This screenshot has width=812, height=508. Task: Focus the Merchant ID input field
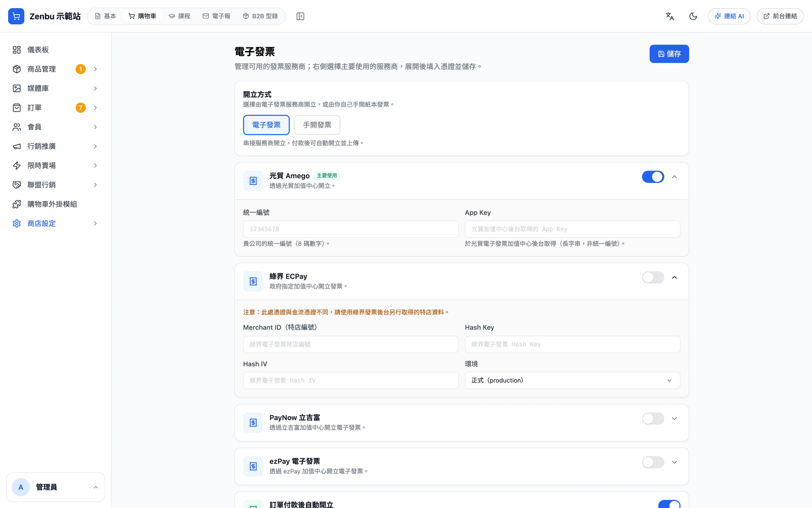[351, 344]
